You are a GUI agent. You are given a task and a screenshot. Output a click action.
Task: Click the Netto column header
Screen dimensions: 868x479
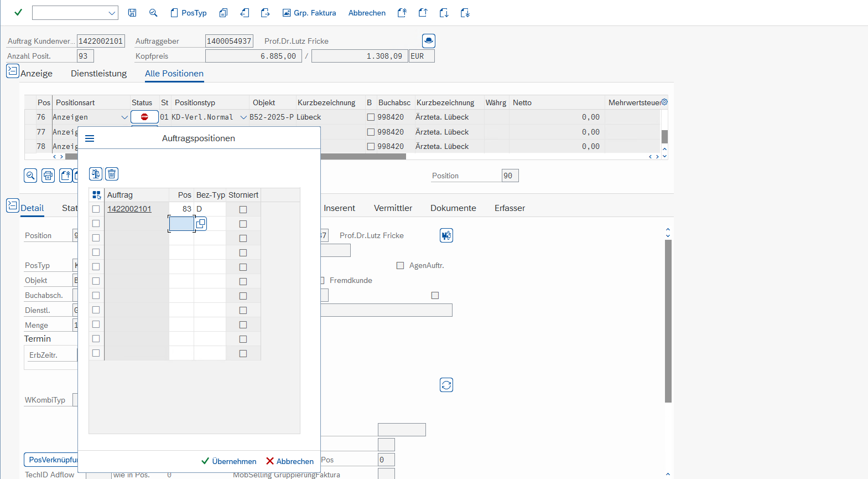click(x=557, y=102)
